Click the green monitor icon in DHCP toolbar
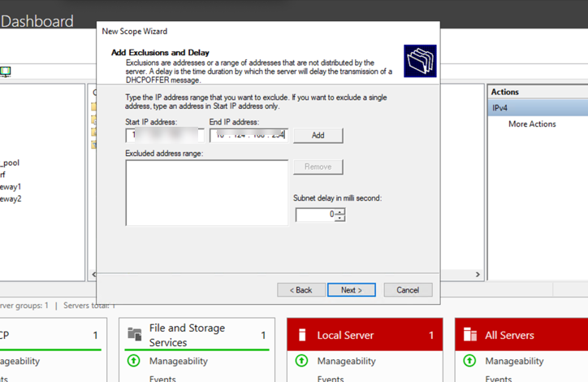The width and height of the screenshot is (588, 382). tap(6, 72)
